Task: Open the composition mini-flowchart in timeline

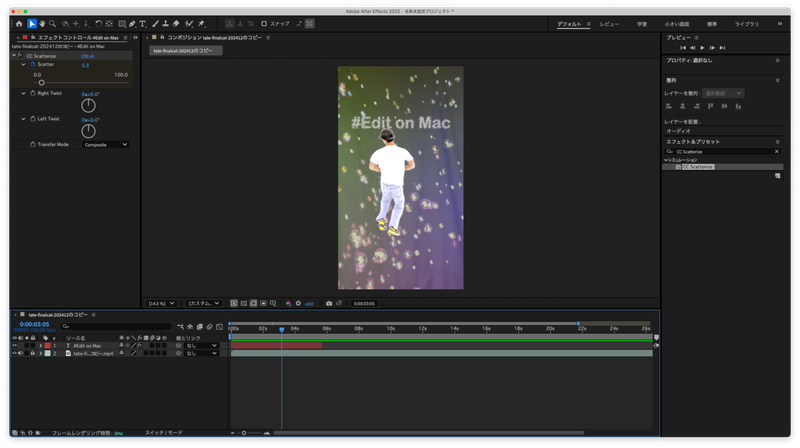Action: click(x=180, y=327)
